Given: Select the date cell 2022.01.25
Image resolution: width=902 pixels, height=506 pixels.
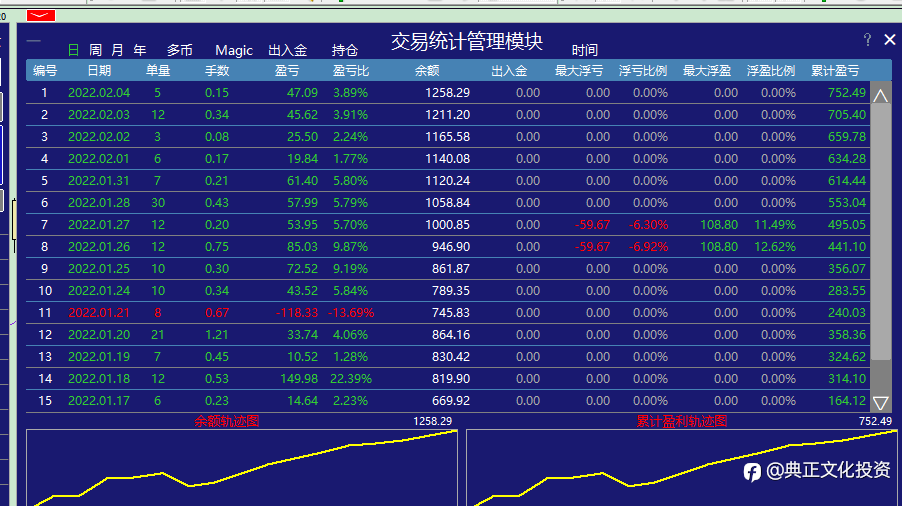Looking at the screenshot, I should 99,269.
